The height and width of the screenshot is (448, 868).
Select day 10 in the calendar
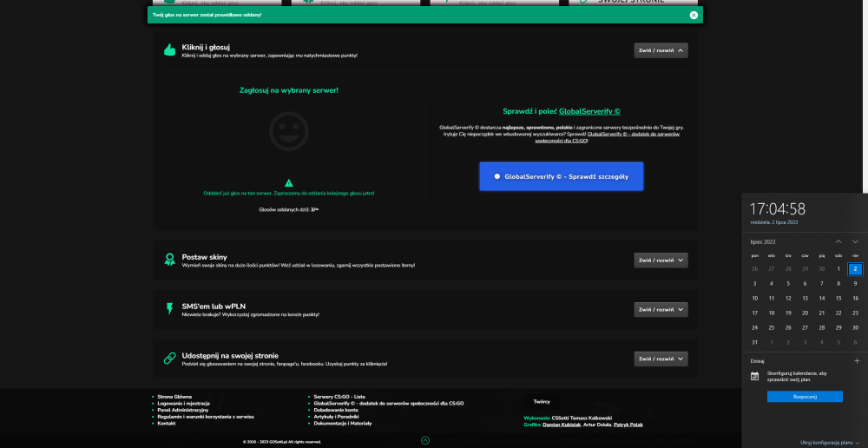[x=754, y=299]
